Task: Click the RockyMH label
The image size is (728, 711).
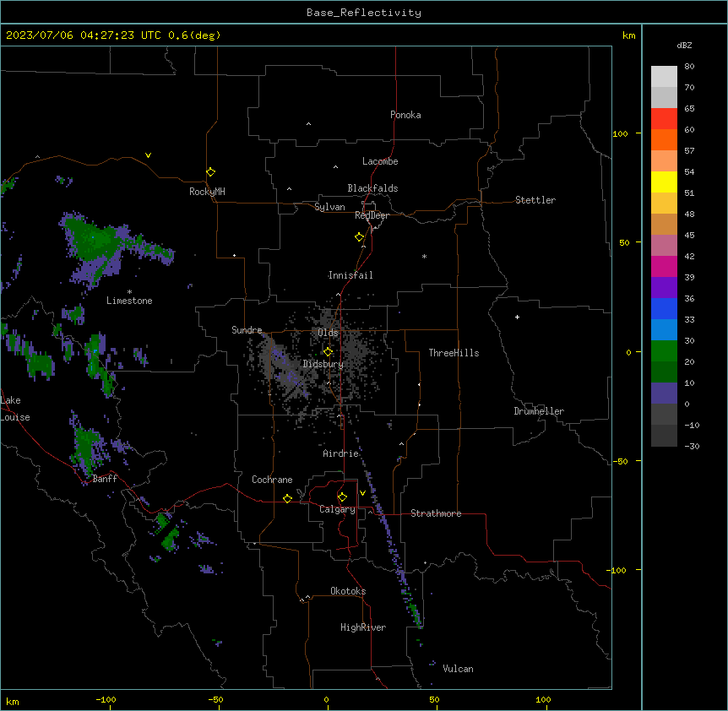Action: coord(207,192)
